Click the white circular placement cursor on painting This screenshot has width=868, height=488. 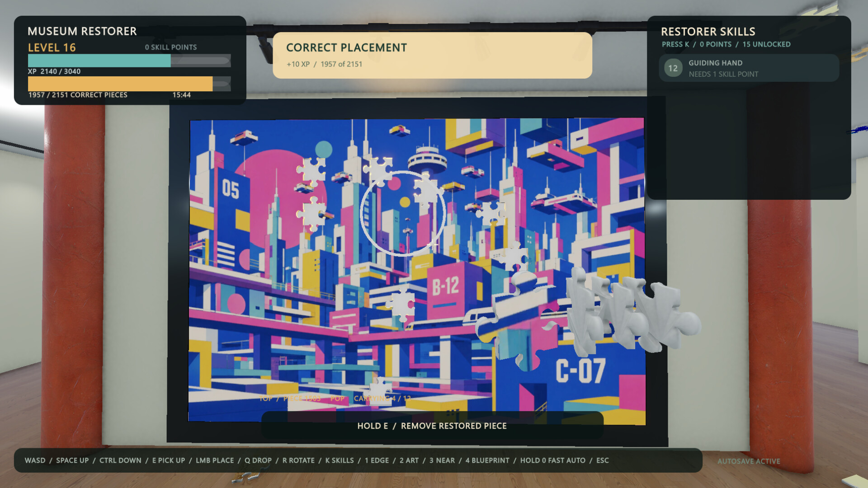point(402,213)
